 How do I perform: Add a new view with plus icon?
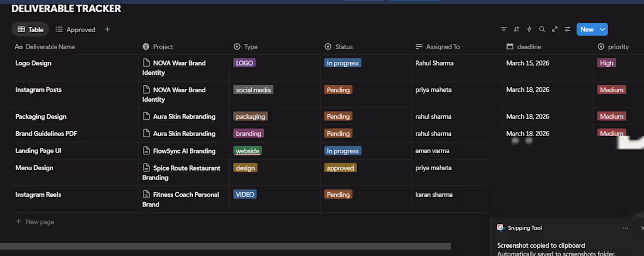click(x=107, y=29)
